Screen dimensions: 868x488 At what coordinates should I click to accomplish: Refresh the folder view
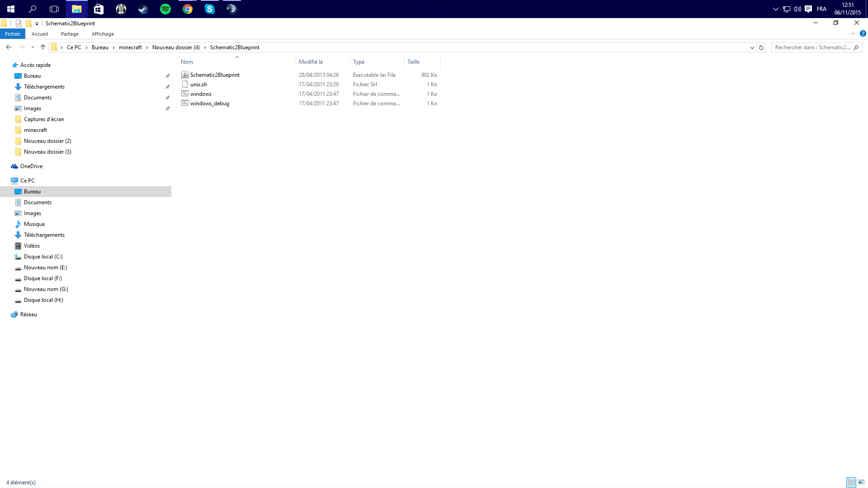761,47
